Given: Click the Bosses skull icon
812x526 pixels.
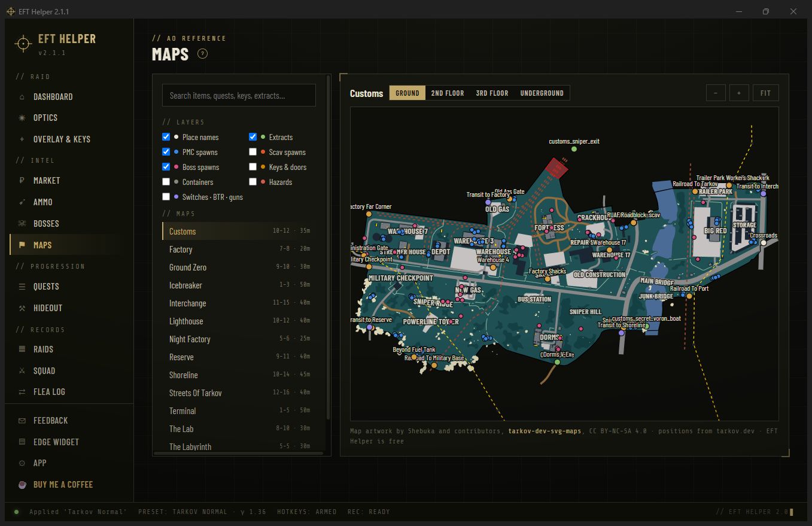Looking at the screenshot, I should click(x=22, y=224).
